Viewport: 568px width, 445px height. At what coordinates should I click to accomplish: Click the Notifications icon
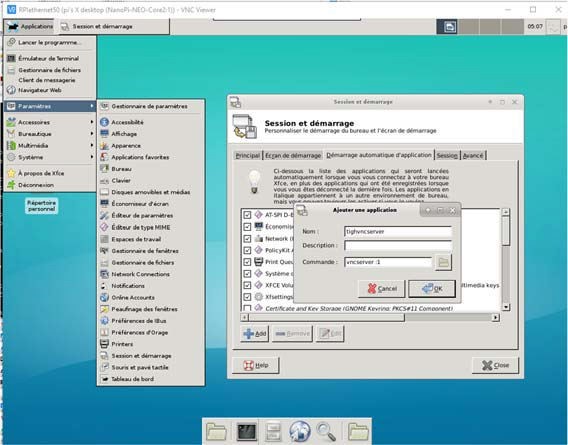click(104, 286)
